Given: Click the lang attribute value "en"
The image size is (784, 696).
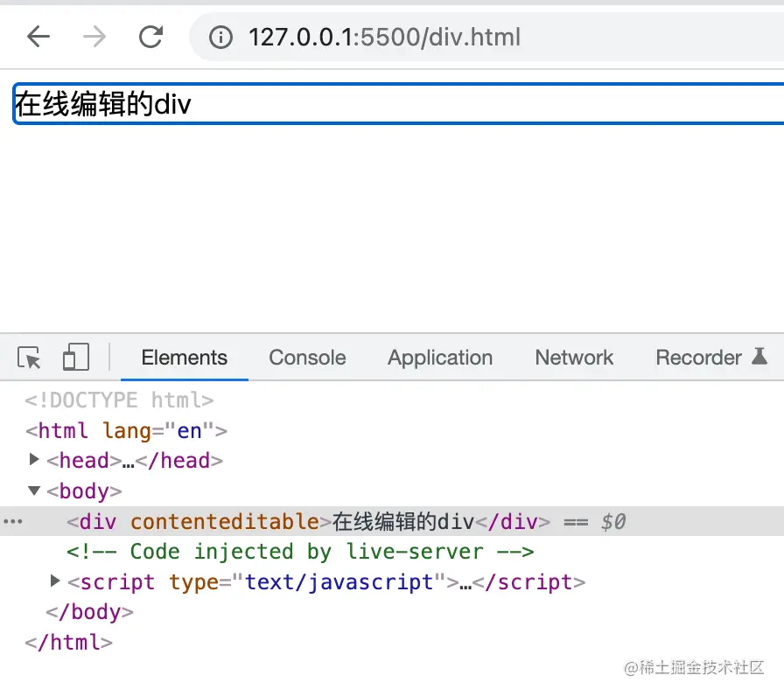Looking at the screenshot, I should tap(189, 431).
